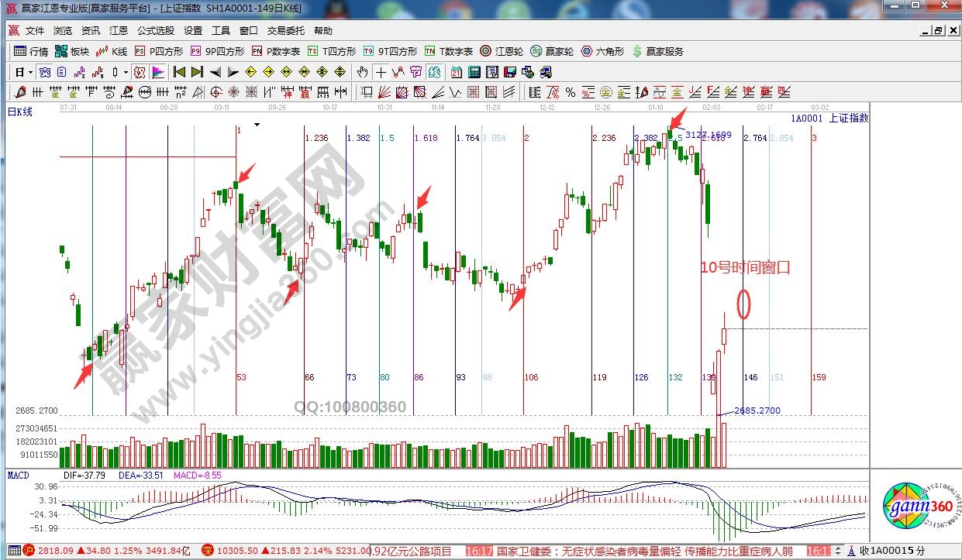The image size is (962, 560).
Task: Select the hand pan tool
Action: click(362, 73)
